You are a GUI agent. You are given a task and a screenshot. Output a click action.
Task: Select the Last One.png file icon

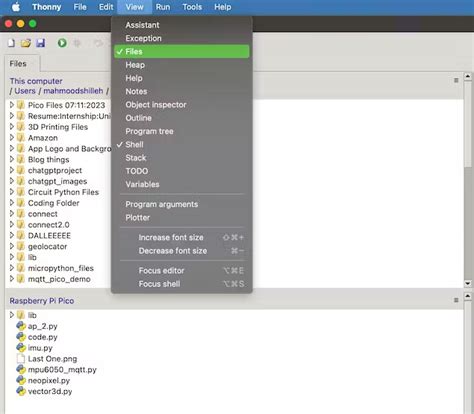(21, 359)
